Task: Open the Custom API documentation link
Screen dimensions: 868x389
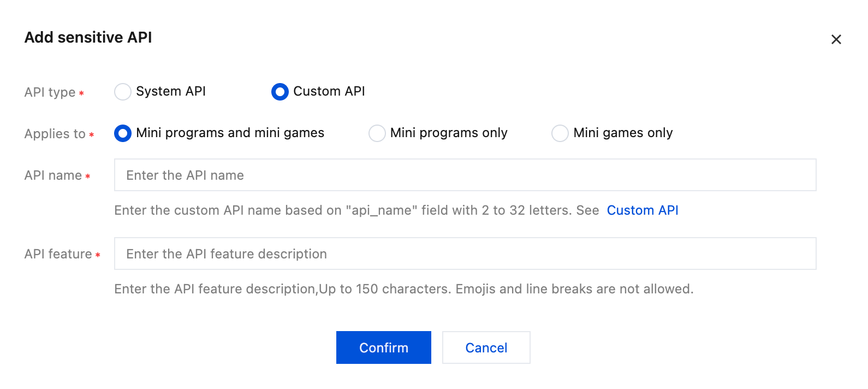Action: pos(643,210)
